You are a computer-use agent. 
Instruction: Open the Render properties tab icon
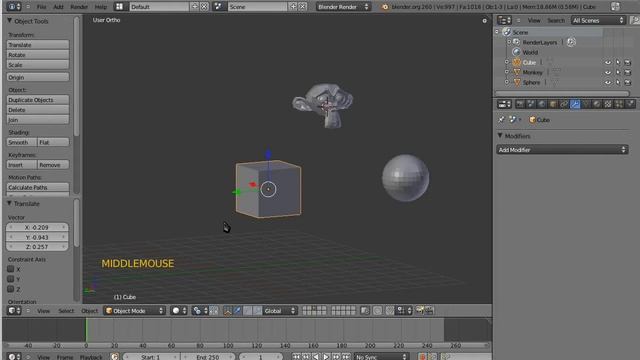coord(520,104)
